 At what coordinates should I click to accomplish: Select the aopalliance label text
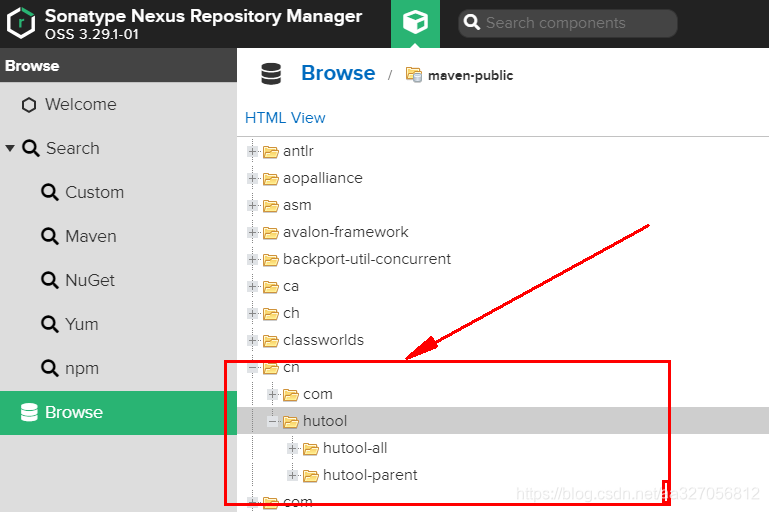tap(323, 178)
